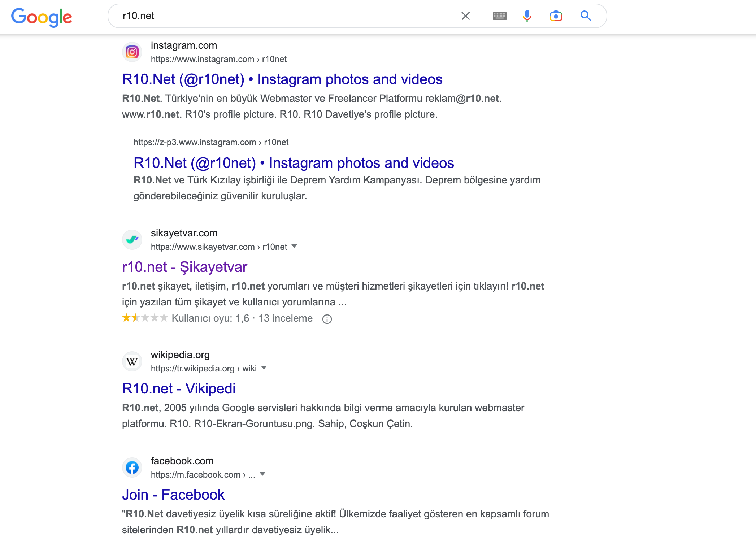Open the indented z-p3 Instagram result title
This screenshot has width=756, height=548.
coord(294,163)
